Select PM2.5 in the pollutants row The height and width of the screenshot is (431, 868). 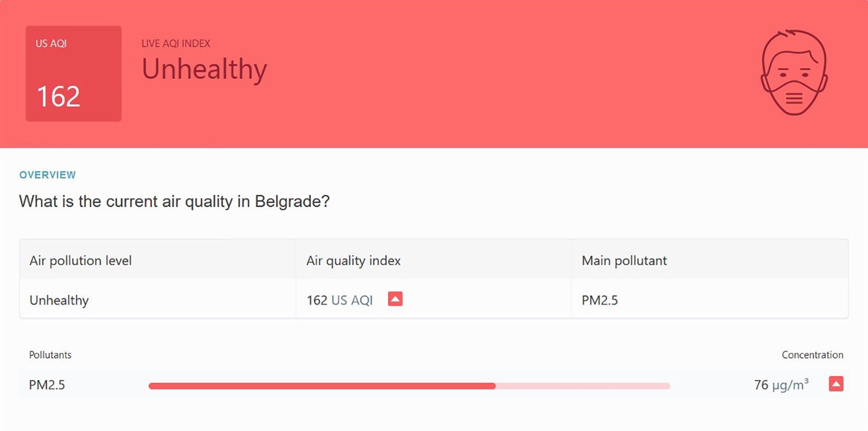[47, 385]
